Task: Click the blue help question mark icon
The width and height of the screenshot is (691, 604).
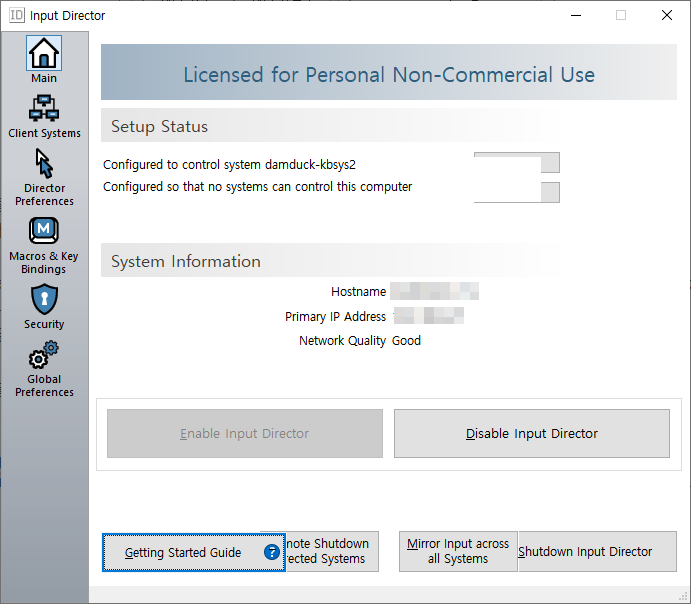Action: [x=271, y=552]
